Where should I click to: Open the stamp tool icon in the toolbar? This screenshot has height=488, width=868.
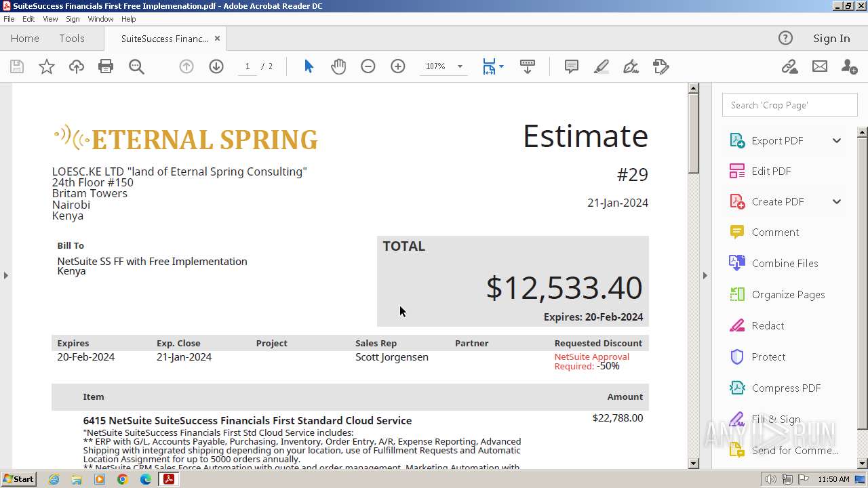[x=661, y=66]
